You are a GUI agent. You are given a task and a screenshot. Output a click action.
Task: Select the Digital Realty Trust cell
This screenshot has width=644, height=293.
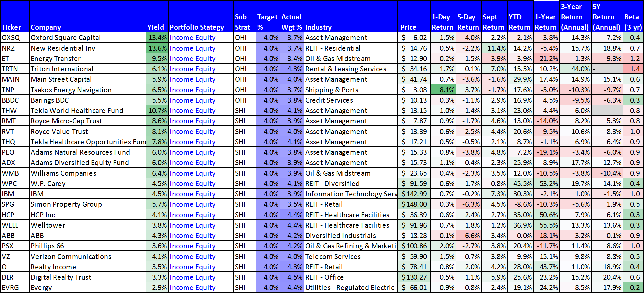pyautogui.click(x=88, y=277)
